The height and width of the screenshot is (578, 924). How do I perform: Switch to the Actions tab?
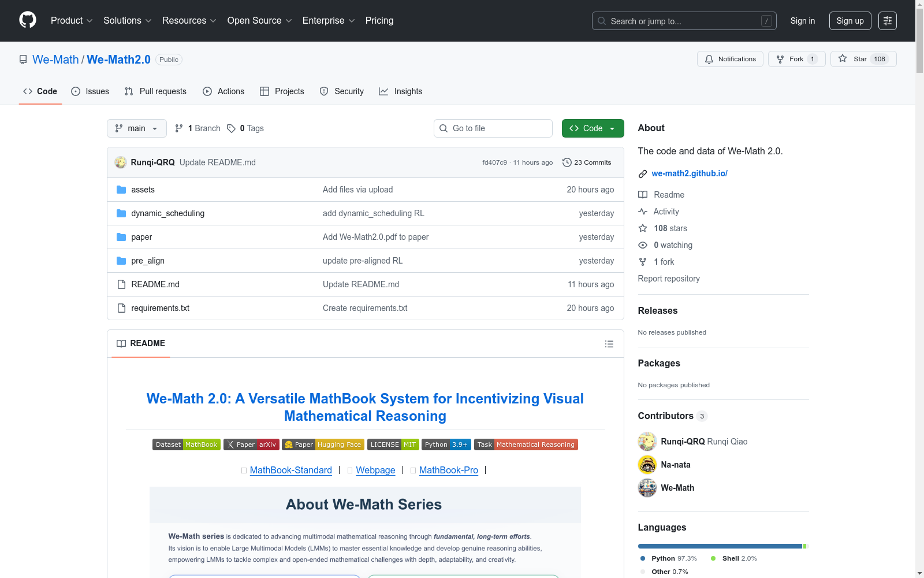[x=223, y=91]
